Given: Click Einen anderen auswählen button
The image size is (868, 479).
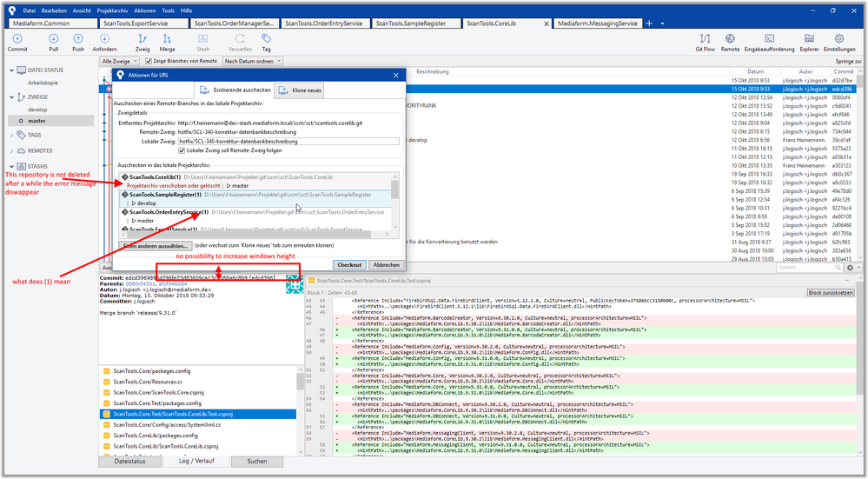Looking at the screenshot, I should [156, 245].
